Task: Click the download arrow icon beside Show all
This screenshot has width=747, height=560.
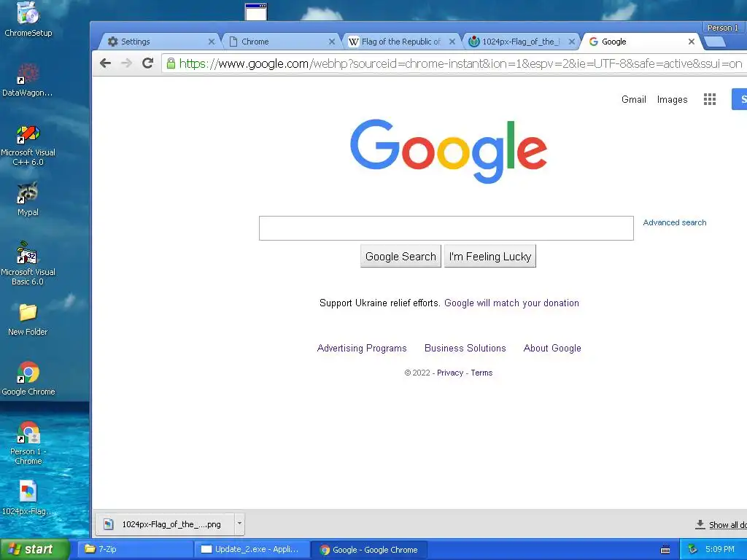Action: pyautogui.click(x=700, y=524)
